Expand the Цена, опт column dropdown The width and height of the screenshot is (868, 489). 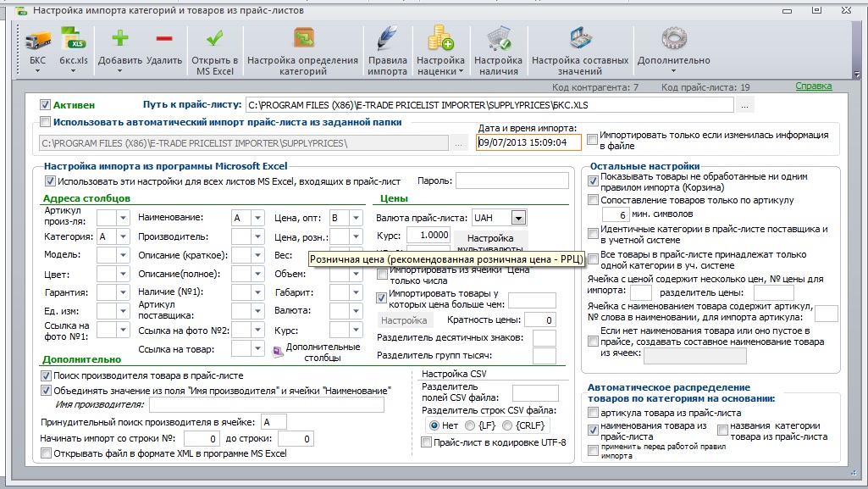(x=356, y=218)
